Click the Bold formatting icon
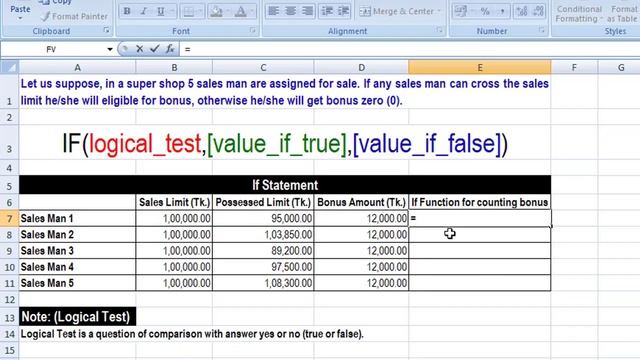The height and width of the screenshot is (360, 640). 127,11
